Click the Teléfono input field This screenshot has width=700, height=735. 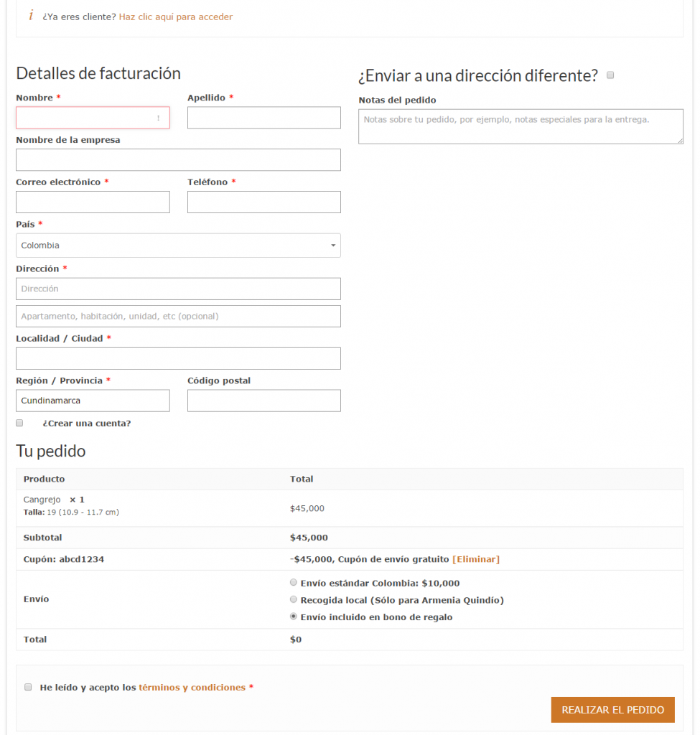[264, 202]
